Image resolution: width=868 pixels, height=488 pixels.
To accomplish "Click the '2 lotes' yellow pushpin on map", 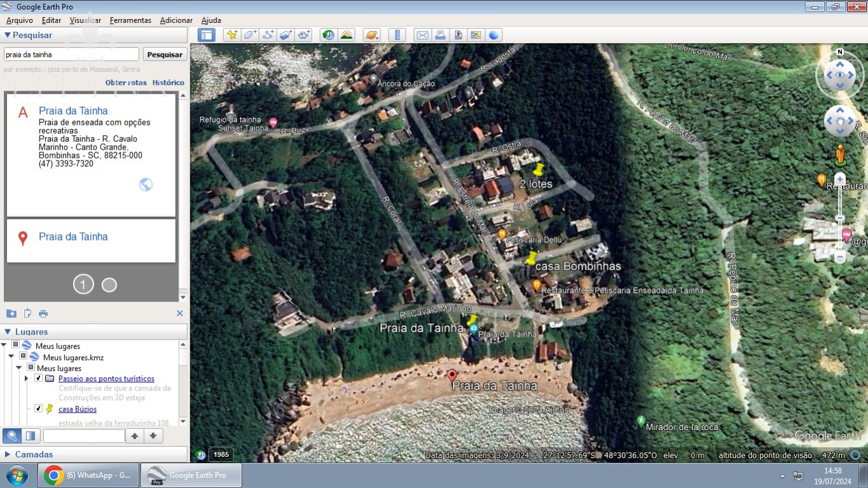I will pos(539,170).
